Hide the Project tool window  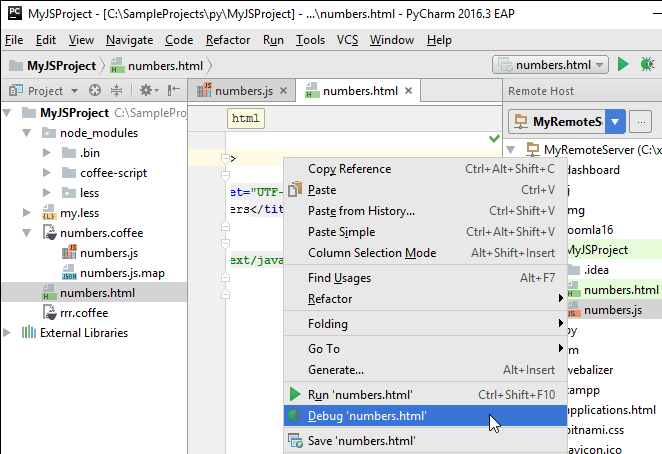pyautogui.click(x=174, y=90)
